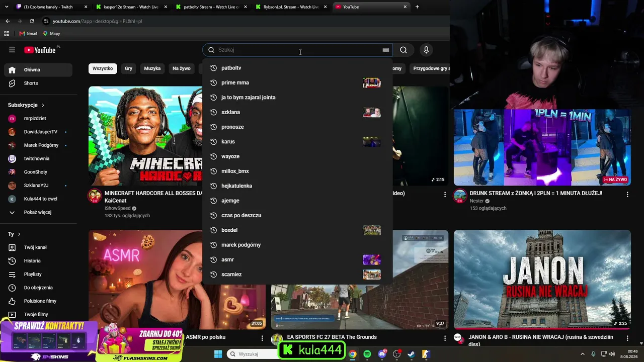This screenshot has width=644, height=362.
Task: Select the Wszystko filter chip
Action: [x=103, y=68]
